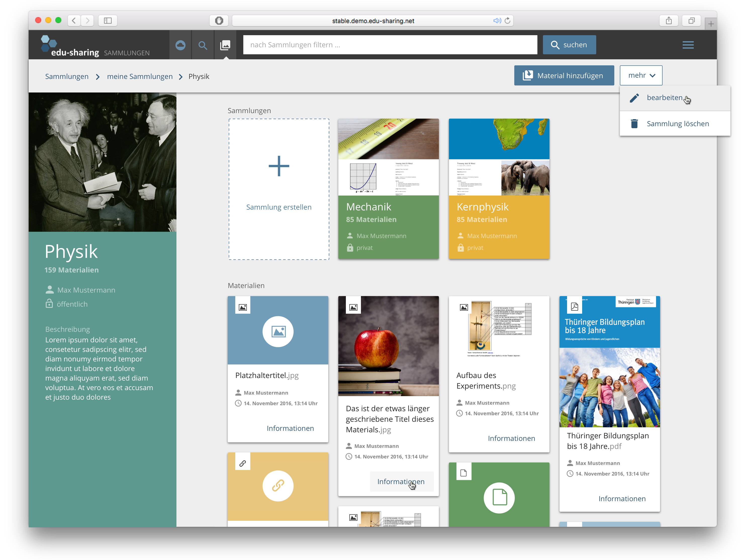Click the lock icon on Kernphysik card

(x=460, y=248)
